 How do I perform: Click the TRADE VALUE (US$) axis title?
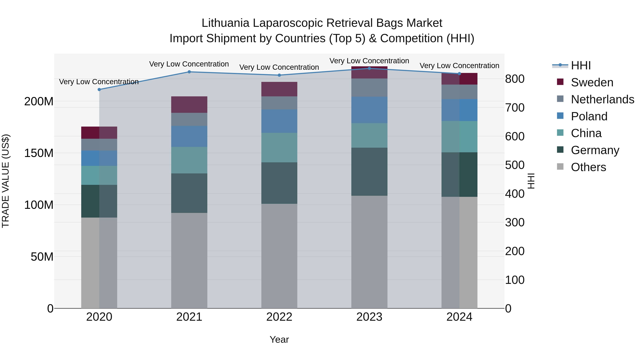(x=6, y=181)
